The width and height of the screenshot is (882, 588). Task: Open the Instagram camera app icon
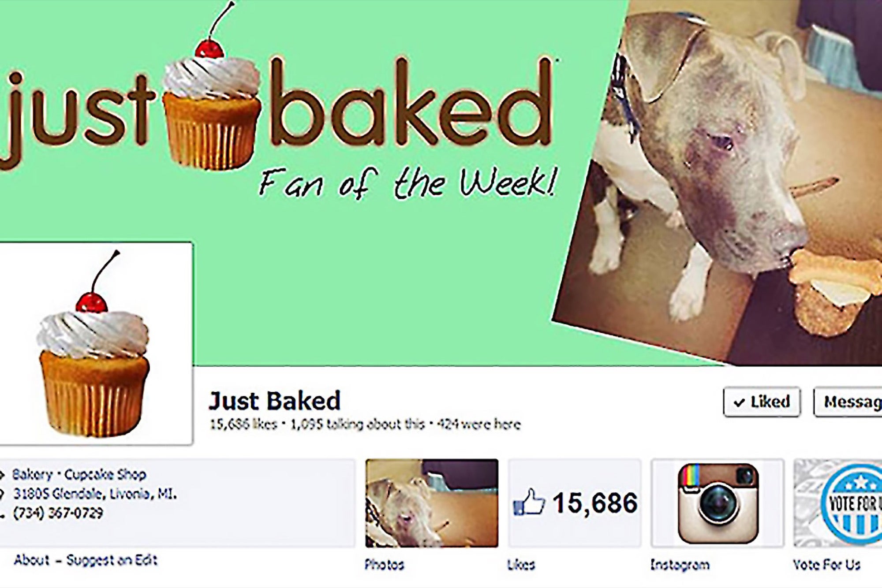pyautogui.click(x=718, y=503)
